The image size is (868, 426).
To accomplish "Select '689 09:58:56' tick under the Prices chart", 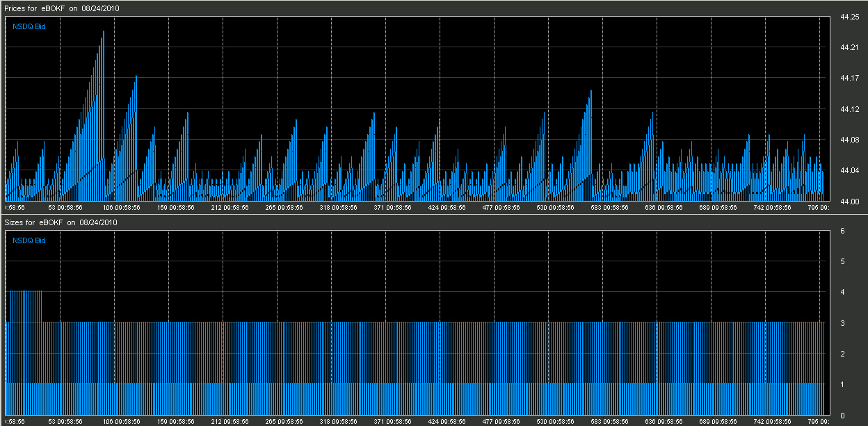I will [x=719, y=207].
